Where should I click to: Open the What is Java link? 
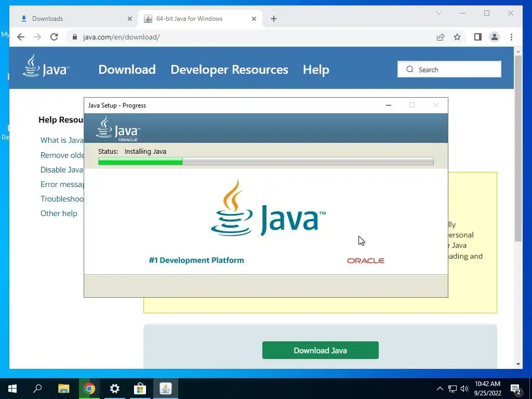coord(62,140)
